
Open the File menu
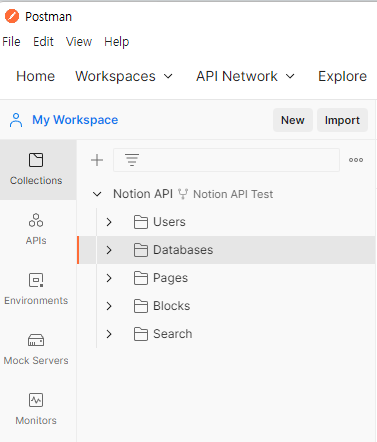pyautogui.click(x=11, y=42)
